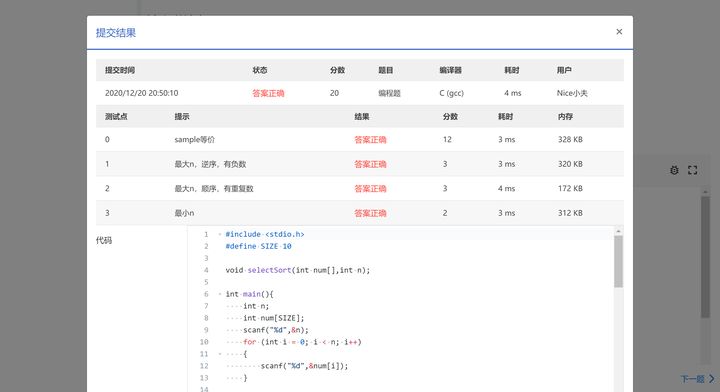Click the sample等价 hint in test point 0
Image resolution: width=720 pixels, height=392 pixels.
[194, 140]
